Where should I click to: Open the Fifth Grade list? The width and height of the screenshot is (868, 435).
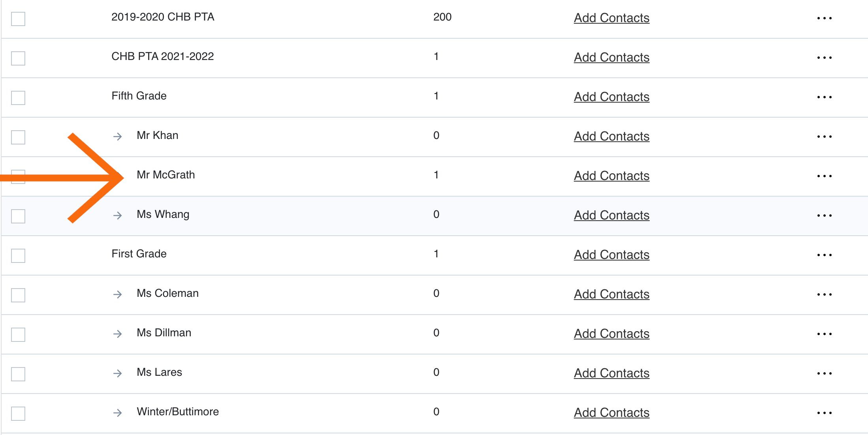tap(139, 96)
